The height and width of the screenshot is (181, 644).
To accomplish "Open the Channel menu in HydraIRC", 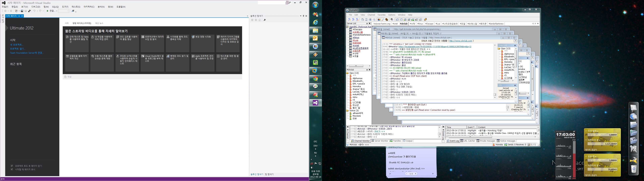I will pyautogui.click(x=371, y=15).
